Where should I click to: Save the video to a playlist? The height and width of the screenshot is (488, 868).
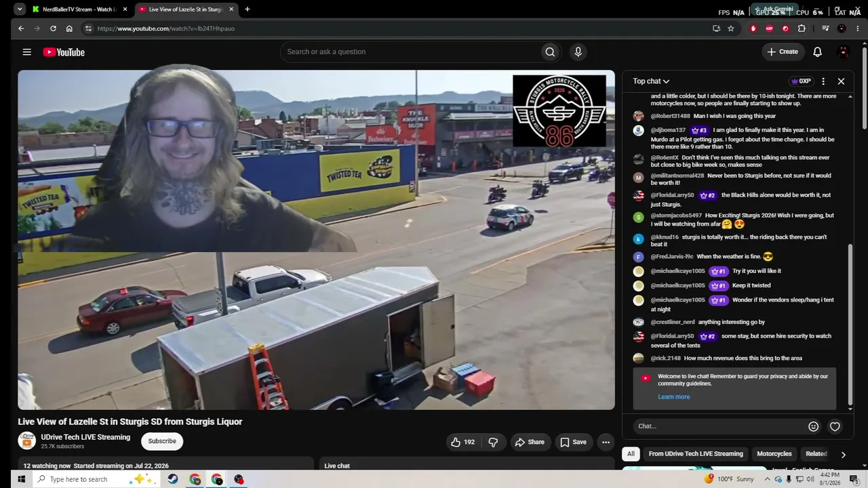tap(574, 442)
